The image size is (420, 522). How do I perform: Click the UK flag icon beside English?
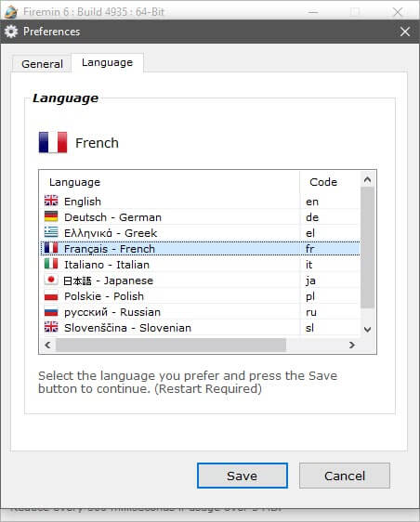tap(51, 201)
